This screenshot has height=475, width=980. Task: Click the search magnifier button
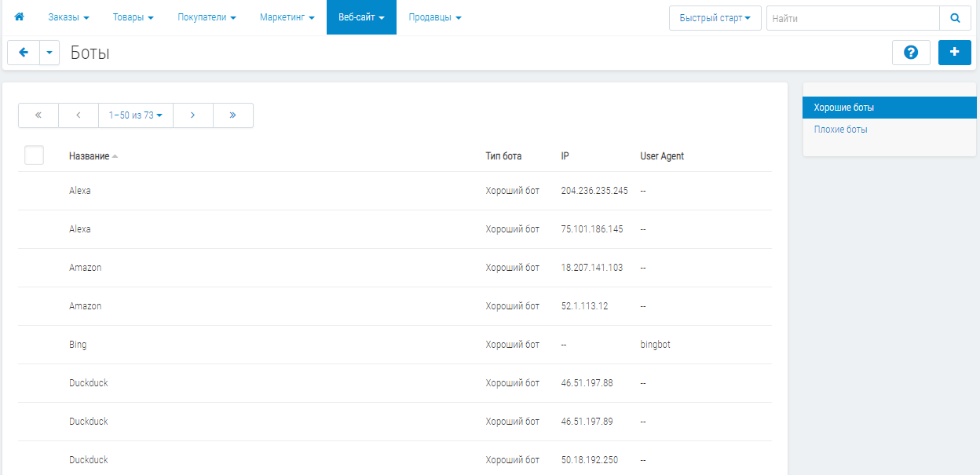click(955, 18)
